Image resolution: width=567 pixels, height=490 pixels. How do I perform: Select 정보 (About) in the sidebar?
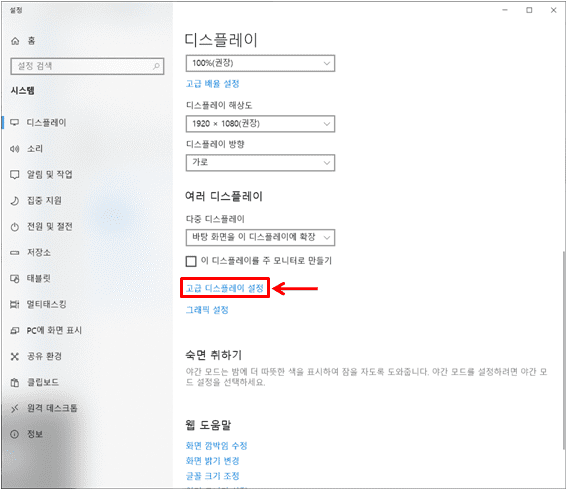pos(35,434)
